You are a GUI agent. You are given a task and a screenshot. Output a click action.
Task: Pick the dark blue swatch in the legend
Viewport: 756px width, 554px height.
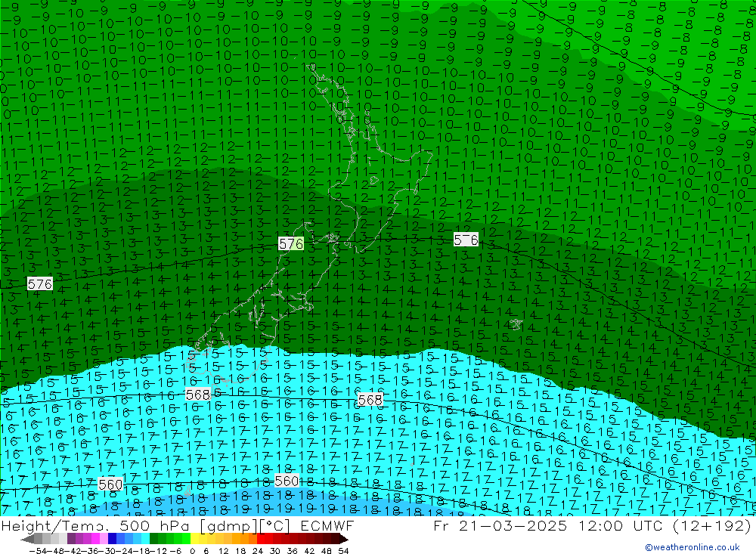(x=113, y=539)
